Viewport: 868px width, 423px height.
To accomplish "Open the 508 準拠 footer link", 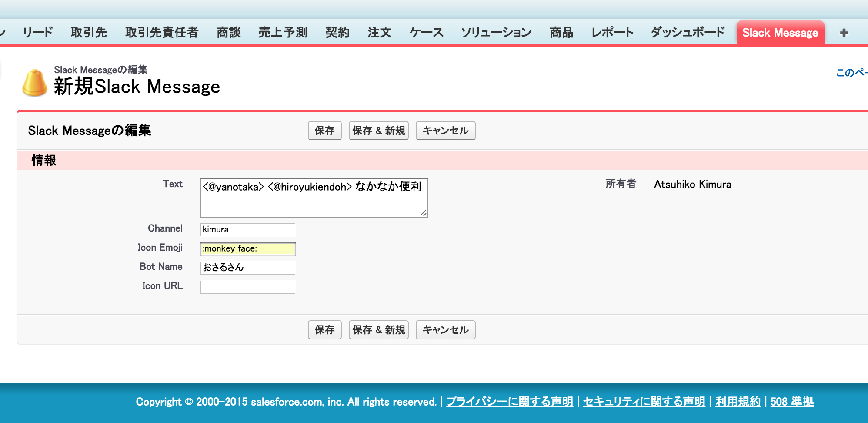I will coord(792,402).
